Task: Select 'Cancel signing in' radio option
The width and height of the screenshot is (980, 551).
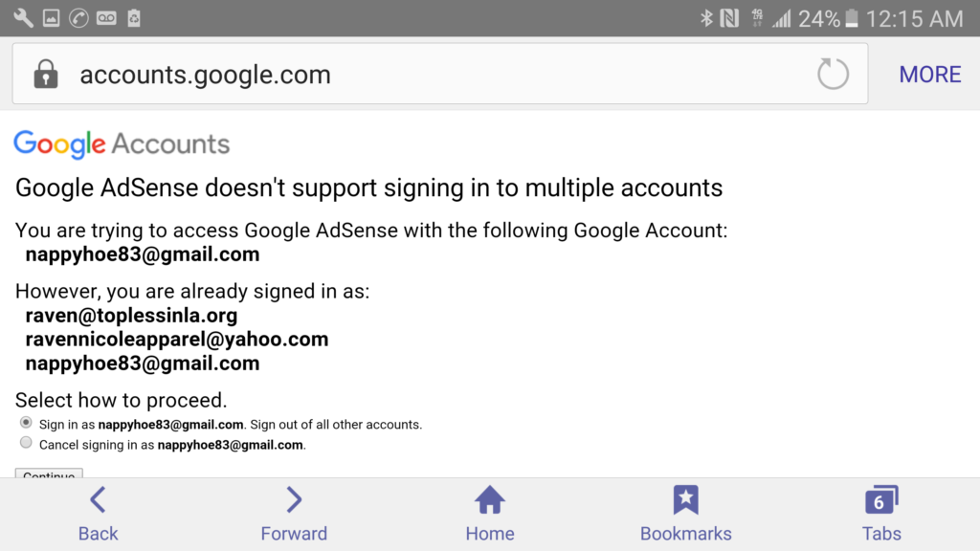Action: 26,443
